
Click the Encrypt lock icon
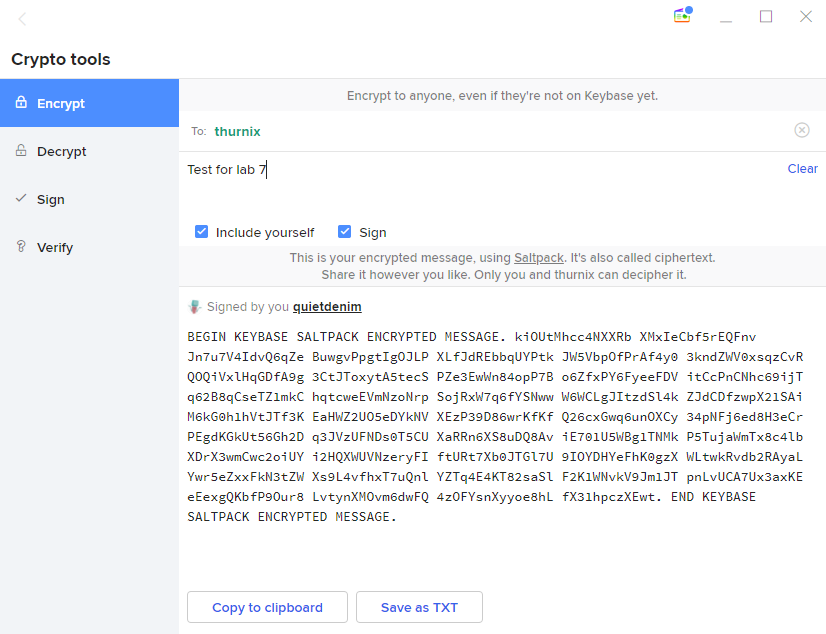coord(21,102)
